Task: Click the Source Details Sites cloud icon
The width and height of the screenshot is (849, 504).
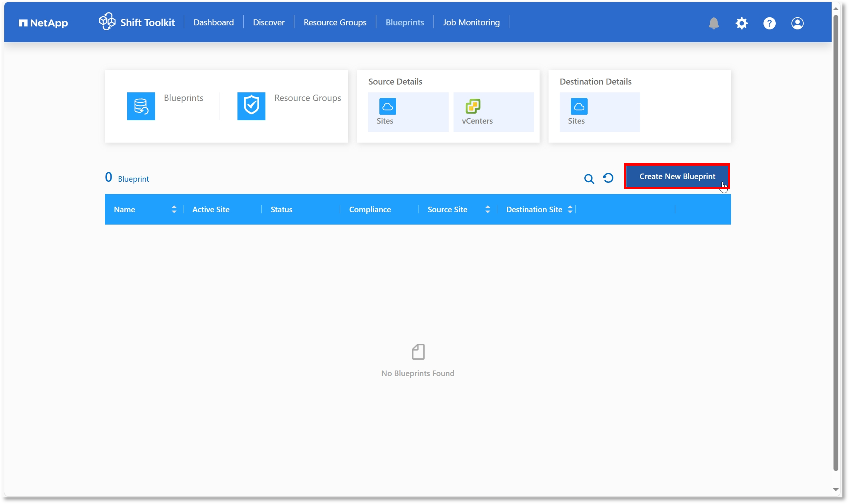Action: 387,106
